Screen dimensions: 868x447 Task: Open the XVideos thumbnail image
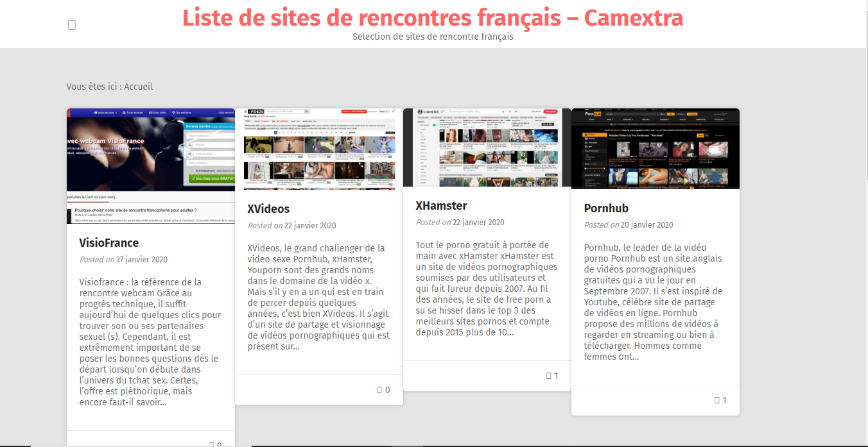[x=319, y=149]
